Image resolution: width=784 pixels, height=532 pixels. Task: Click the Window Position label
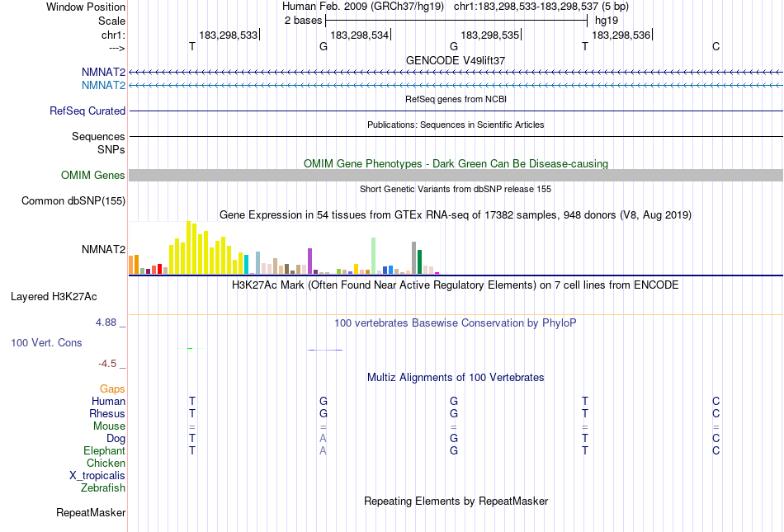86,7
